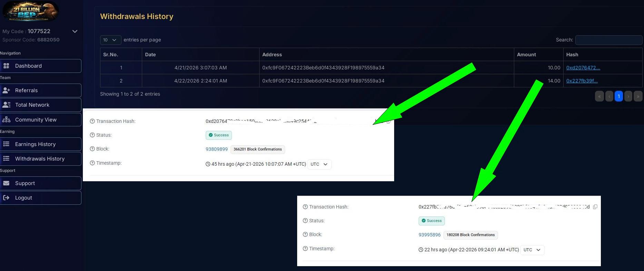This screenshot has width=644, height=271.
Task: Open the Earnings History menu item
Action: (x=36, y=144)
